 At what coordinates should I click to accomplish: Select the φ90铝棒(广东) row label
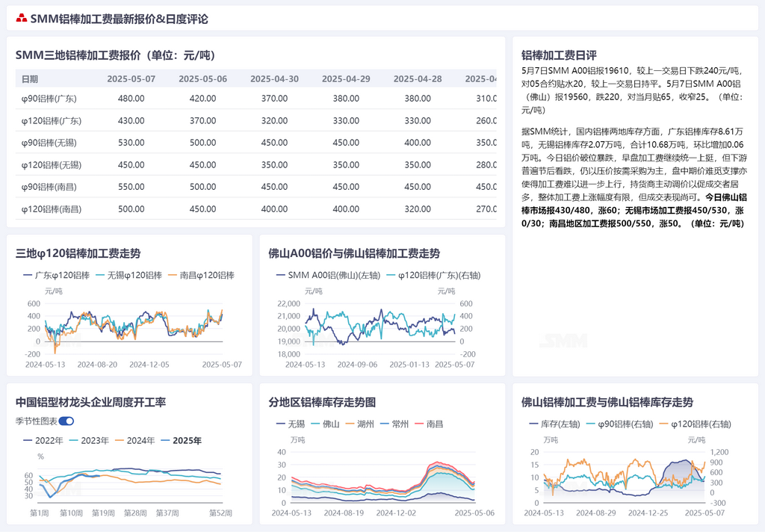(x=49, y=99)
